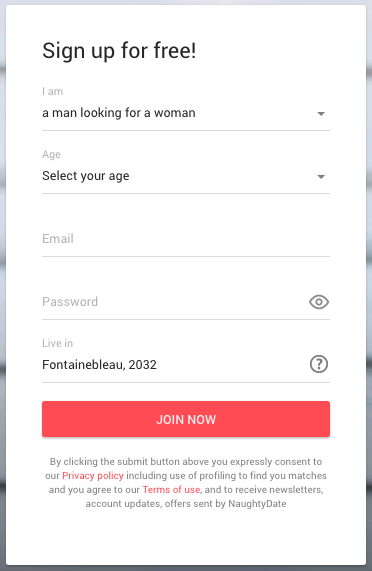Click the consent text mentioning NaughtyDate

click(x=186, y=504)
